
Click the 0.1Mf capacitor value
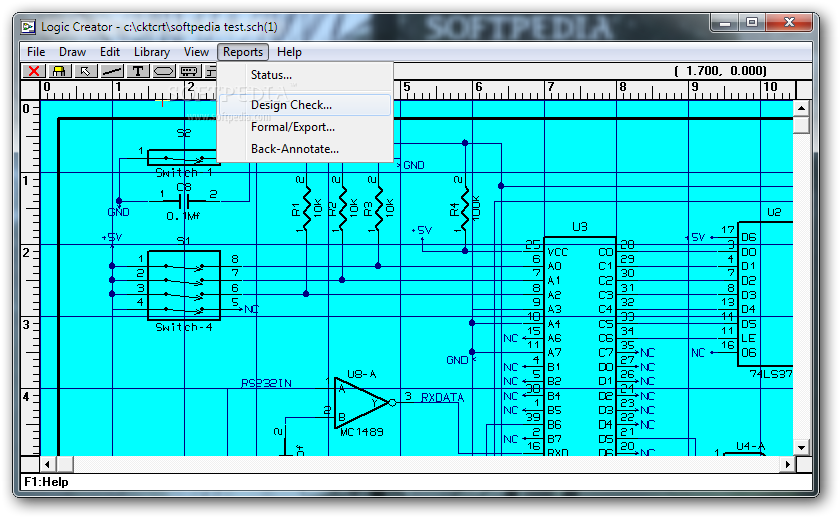point(183,216)
